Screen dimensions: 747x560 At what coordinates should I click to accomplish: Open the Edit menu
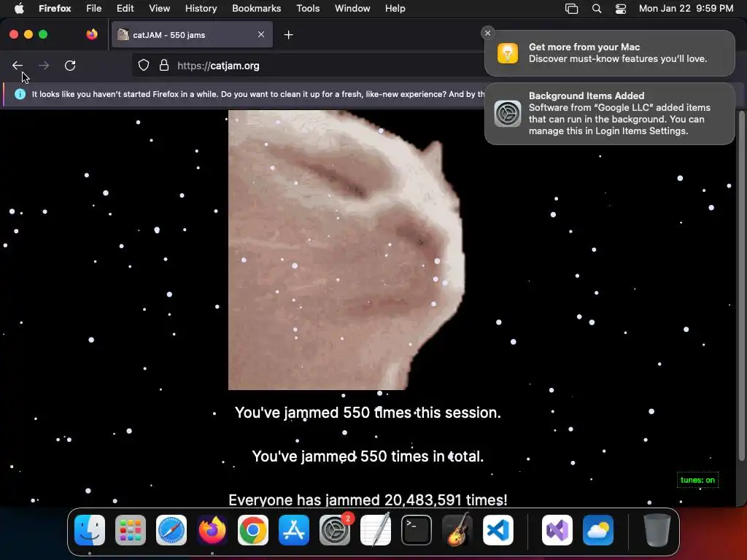click(x=125, y=8)
